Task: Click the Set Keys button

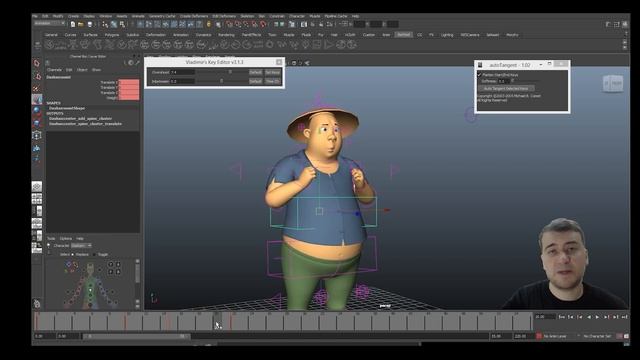Action: click(x=273, y=72)
